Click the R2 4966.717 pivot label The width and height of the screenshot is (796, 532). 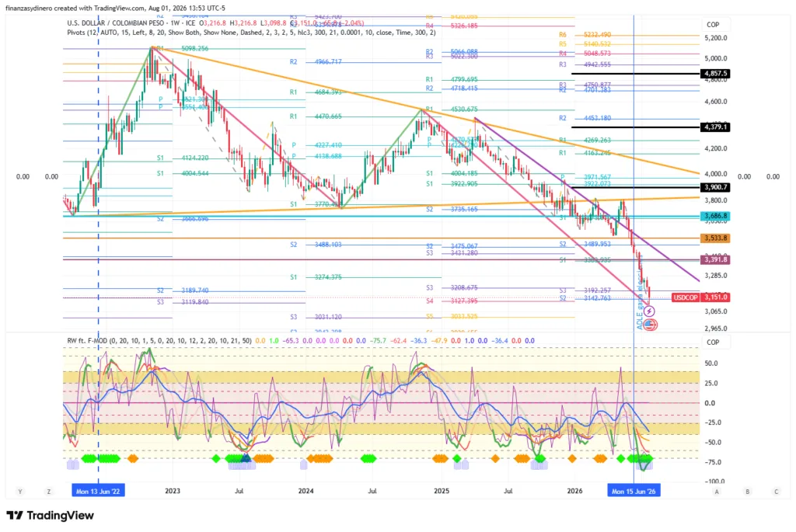pos(316,62)
